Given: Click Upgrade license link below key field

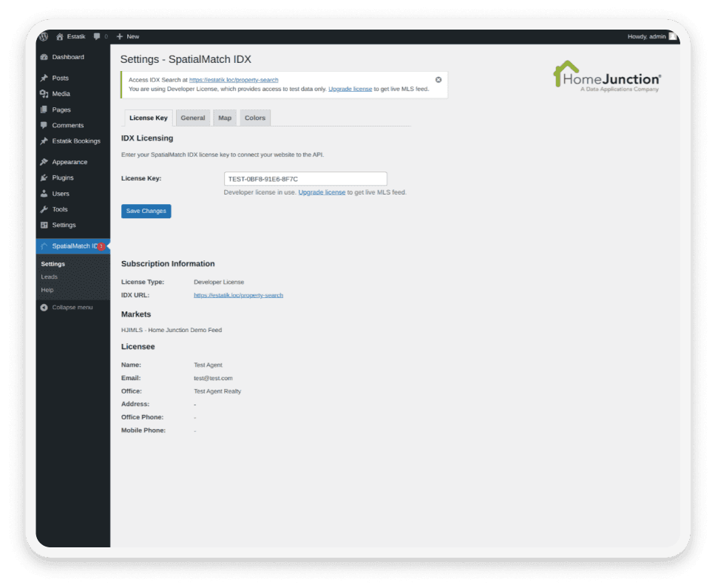Looking at the screenshot, I should click(x=322, y=192).
